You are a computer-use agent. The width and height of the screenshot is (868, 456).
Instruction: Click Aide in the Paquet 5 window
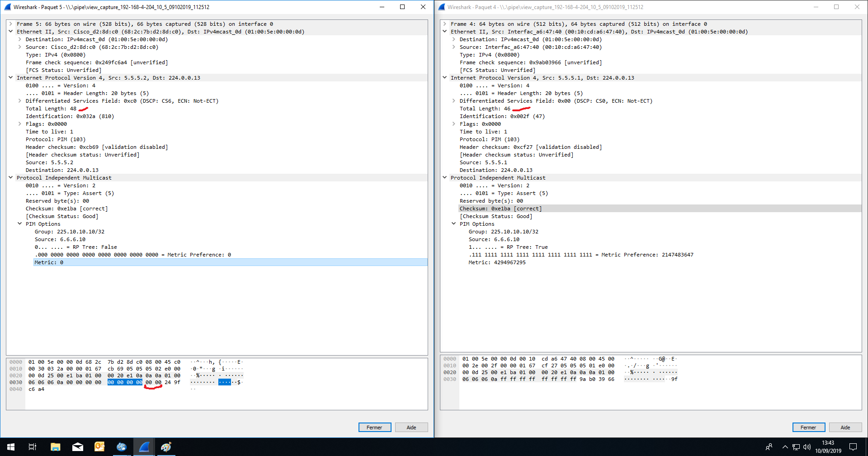coord(411,427)
